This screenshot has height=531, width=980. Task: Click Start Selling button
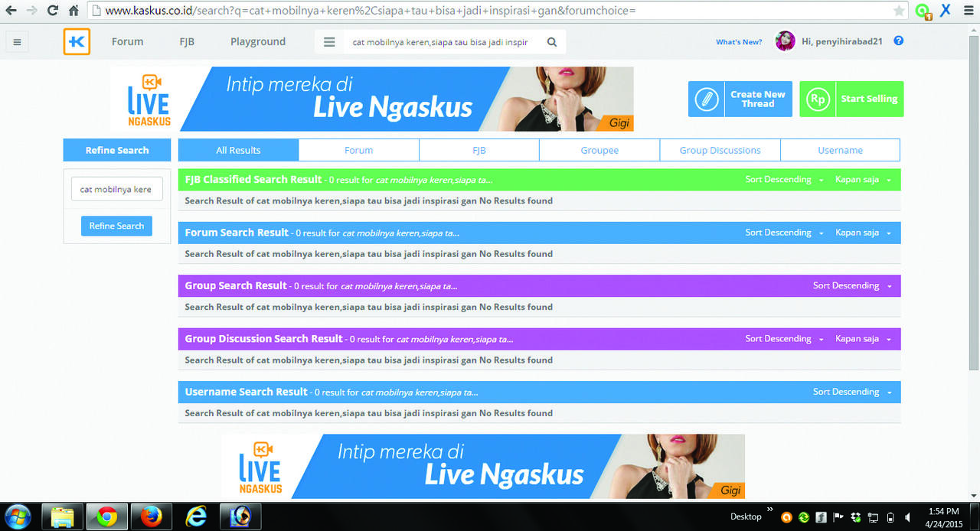(x=851, y=99)
